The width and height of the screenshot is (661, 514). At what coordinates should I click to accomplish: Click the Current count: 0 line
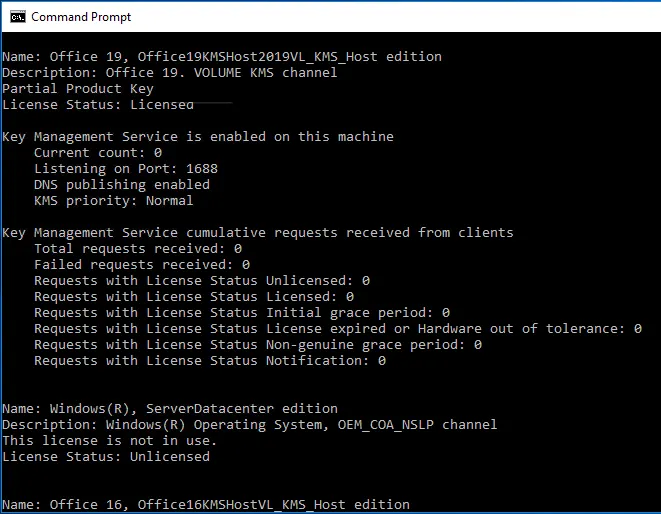pyautogui.click(x=98, y=153)
